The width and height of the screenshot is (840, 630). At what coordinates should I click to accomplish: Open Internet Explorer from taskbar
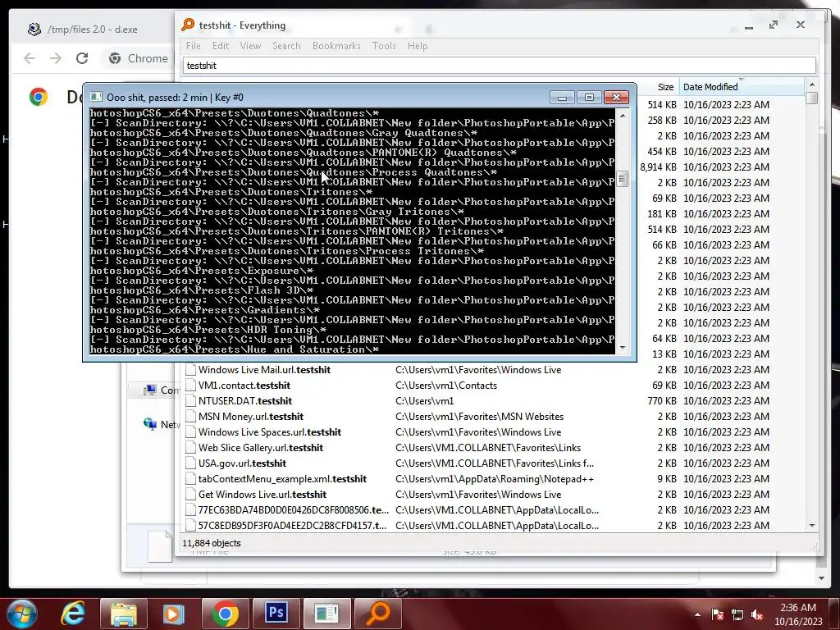73,614
